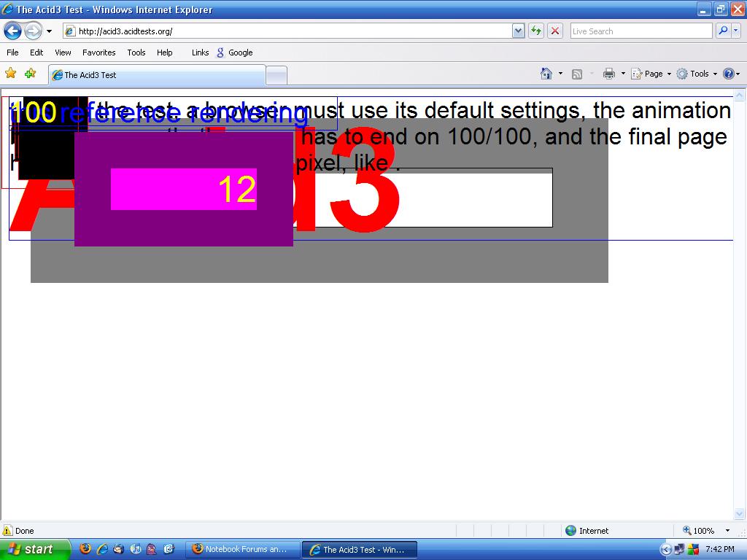Click the RSS feeds icon
The image size is (747, 560).
pos(577,74)
